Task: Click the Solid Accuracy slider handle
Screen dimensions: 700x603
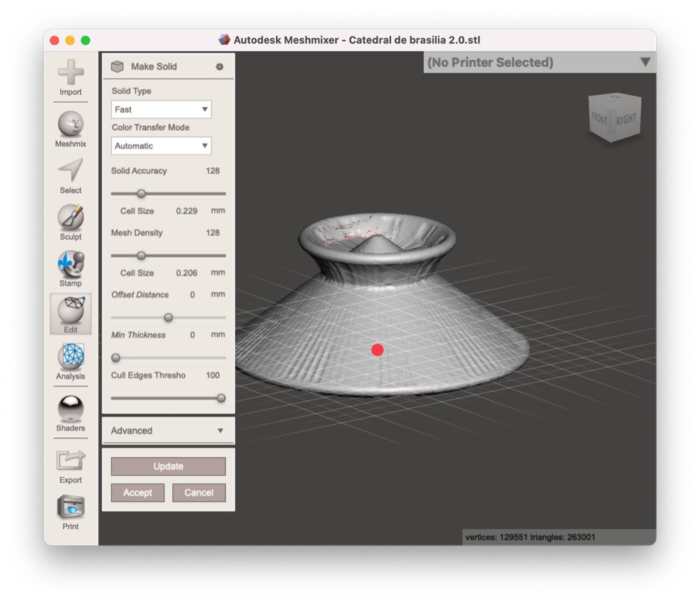Action: coord(141,194)
